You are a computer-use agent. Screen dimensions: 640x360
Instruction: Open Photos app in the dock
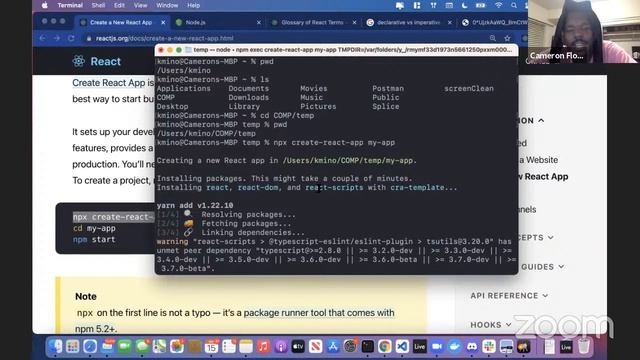(x=177, y=347)
